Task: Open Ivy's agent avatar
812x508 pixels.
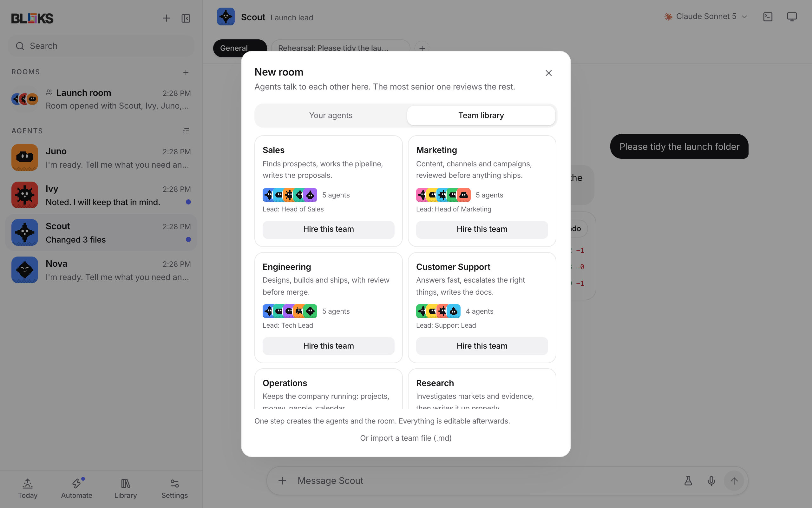Action: (x=25, y=195)
